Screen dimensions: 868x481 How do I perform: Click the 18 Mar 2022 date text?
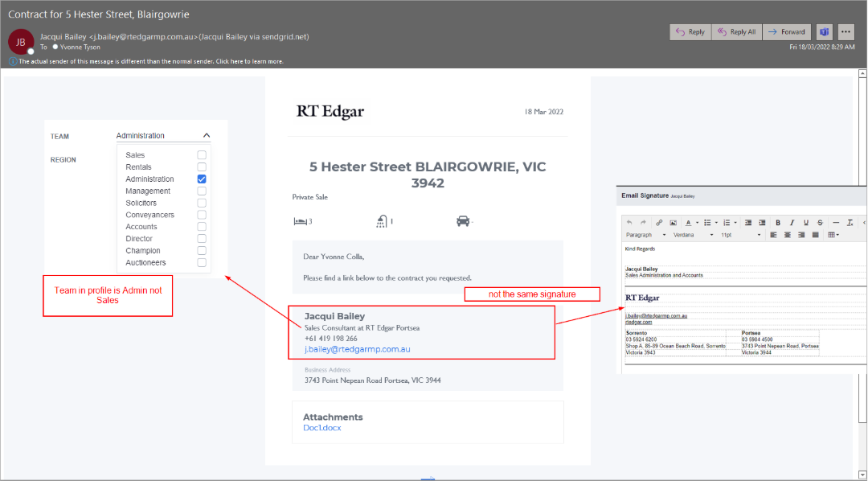click(543, 112)
